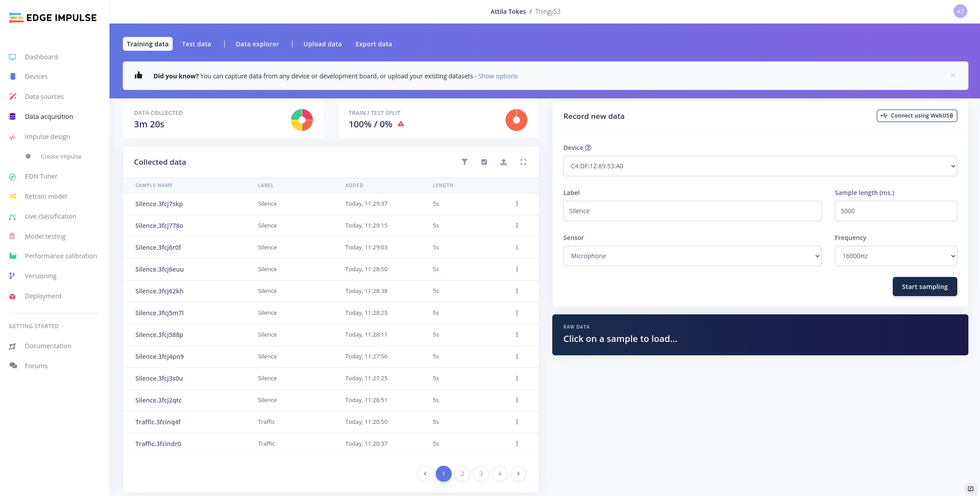The image size is (980, 496).
Task: Open Deployment from the sidebar
Action: pos(43,296)
